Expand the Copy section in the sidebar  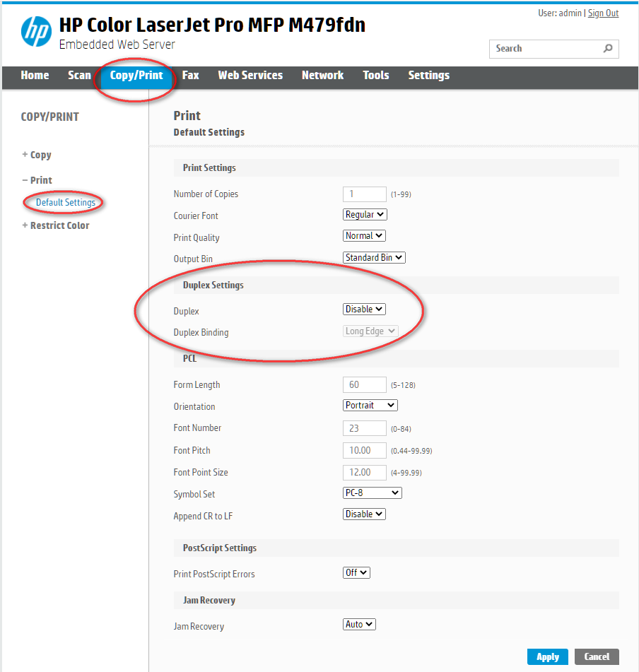pos(36,155)
